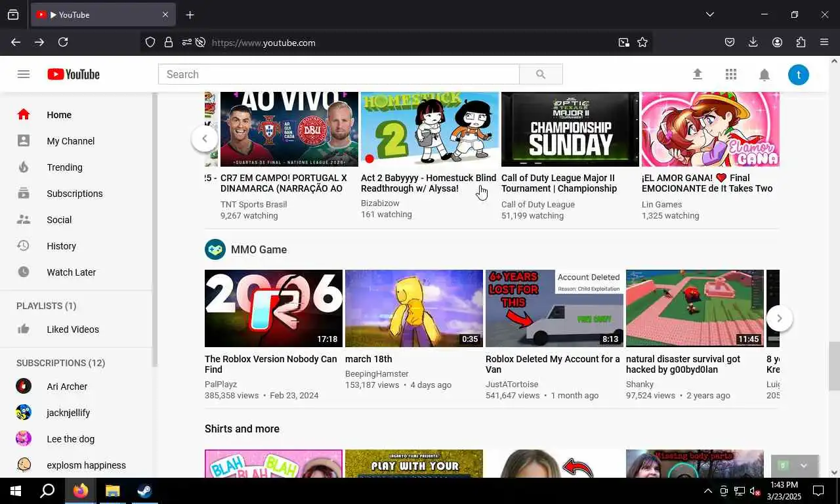Open BeepingHamster channel link

click(377, 373)
